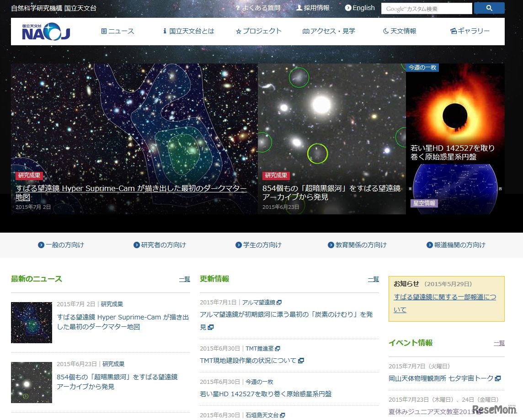Screen dimensions: 523x420
Task: Click 一覧 next to イベント情報
Action: 499,343
